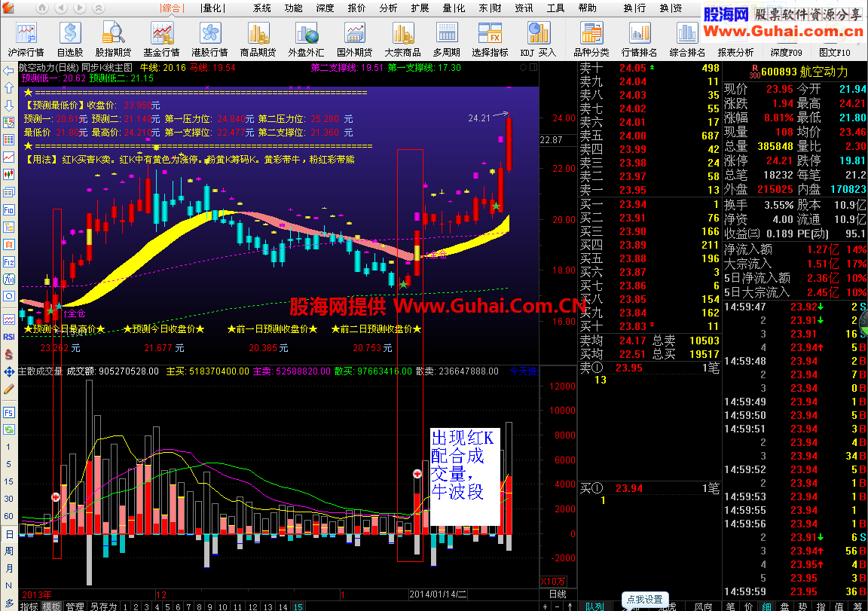The image size is (868, 611).
Task: Click the 2014/01/14 date label on time axis
Action: click(x=437, y=594)
